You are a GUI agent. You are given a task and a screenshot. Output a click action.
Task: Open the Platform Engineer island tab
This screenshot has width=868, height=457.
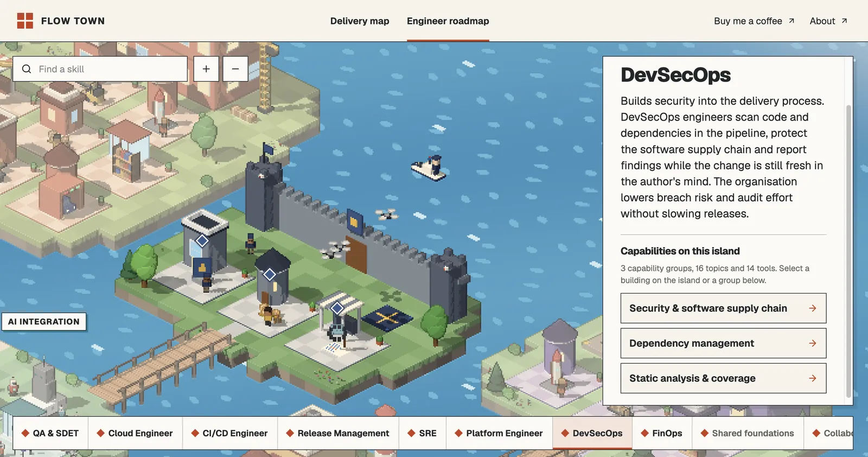coord(499,433)
